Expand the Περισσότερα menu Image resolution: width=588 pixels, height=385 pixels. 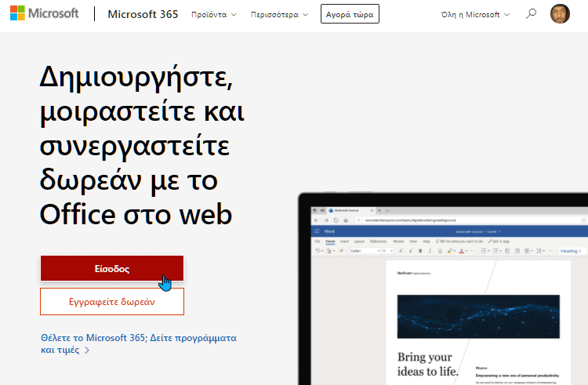(x=279, y=15)
